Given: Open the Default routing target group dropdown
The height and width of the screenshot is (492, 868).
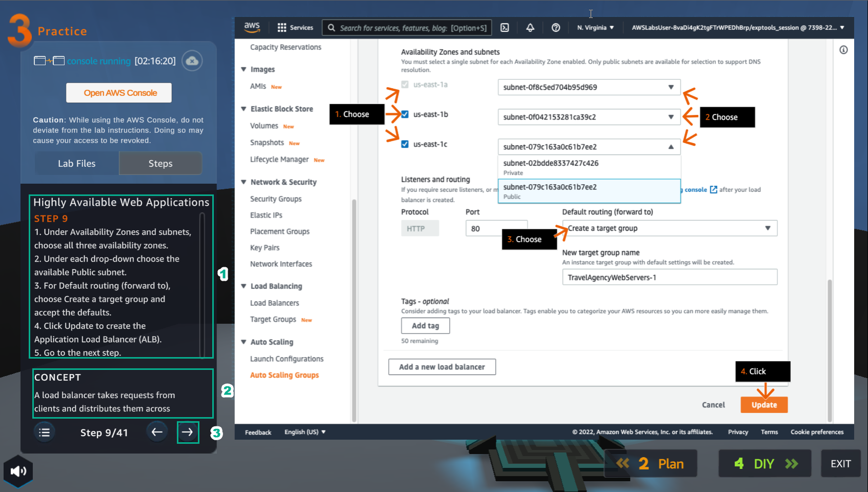Looking at the screenshot, I should pos(670,228).
